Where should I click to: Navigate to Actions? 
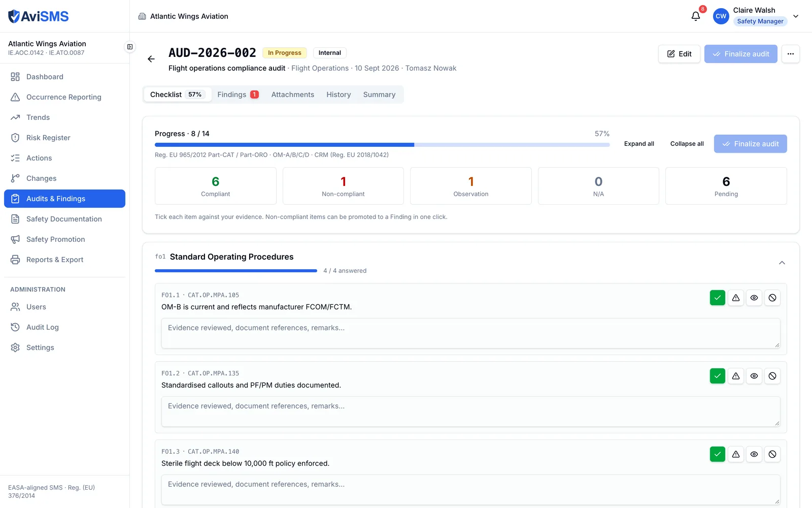click(64, 158)
